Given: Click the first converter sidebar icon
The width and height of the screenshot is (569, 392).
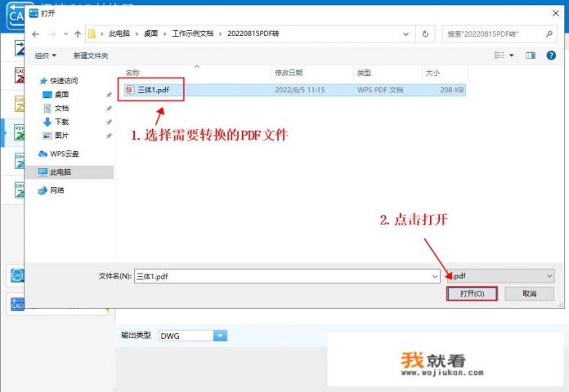Looking at the screenshot, I should tap(20, 47).
